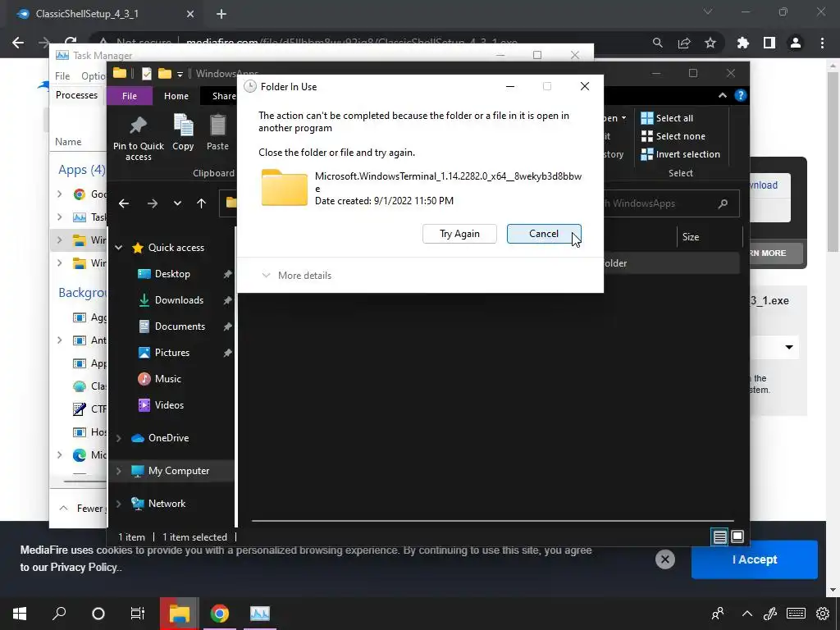Open File menu in Task Manager
The image size is (840, 630).
(62, 76)
